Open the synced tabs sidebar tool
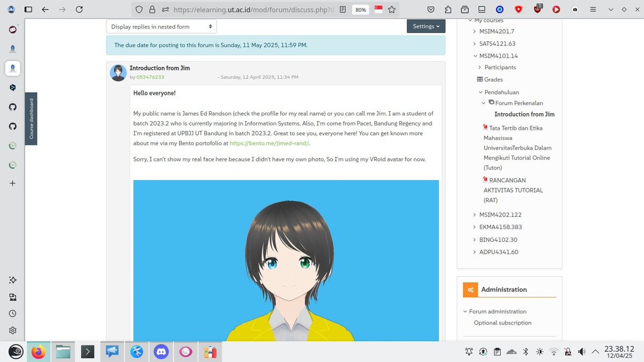This screenshot has height=362, width=644. click(x=13, y=297)
